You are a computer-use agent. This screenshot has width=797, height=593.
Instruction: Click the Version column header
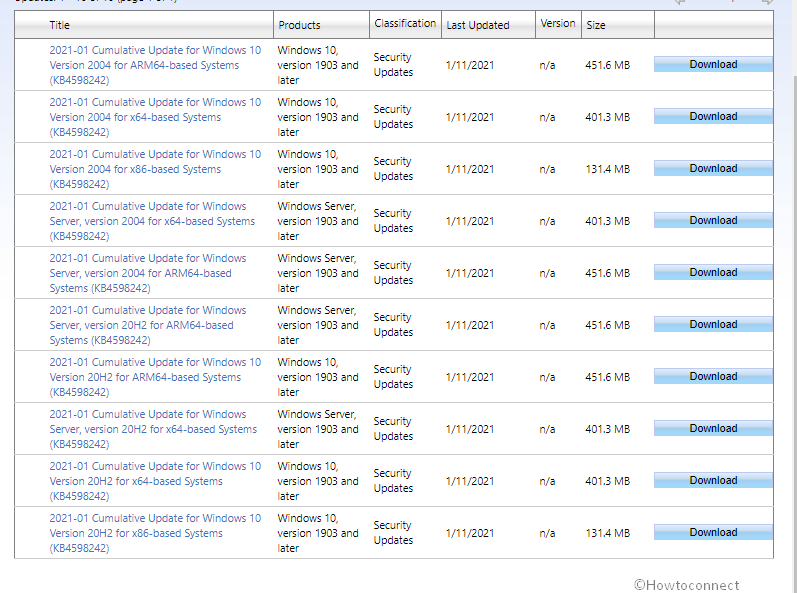558,23
